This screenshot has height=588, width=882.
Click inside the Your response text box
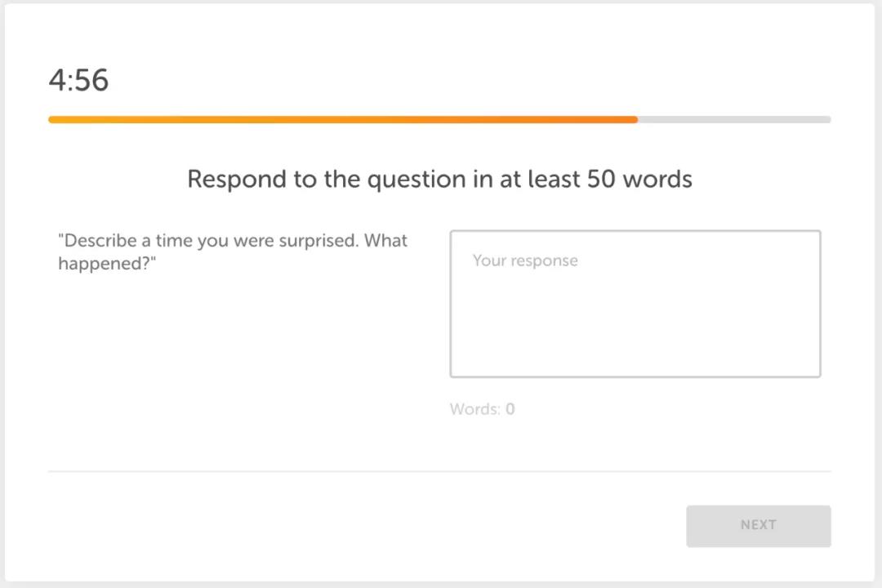pos(635,304)
